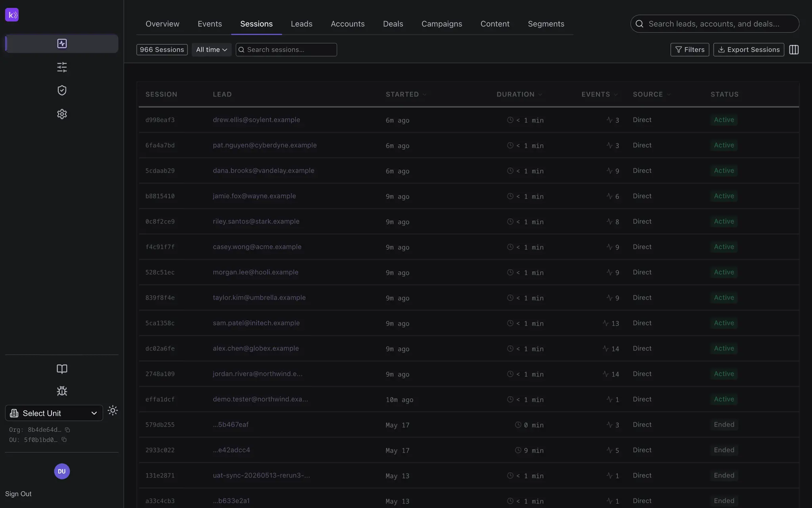This screenshot has height=508, width=812.
Task: Open the shield check sidebar icon
Action: [62, 90]
